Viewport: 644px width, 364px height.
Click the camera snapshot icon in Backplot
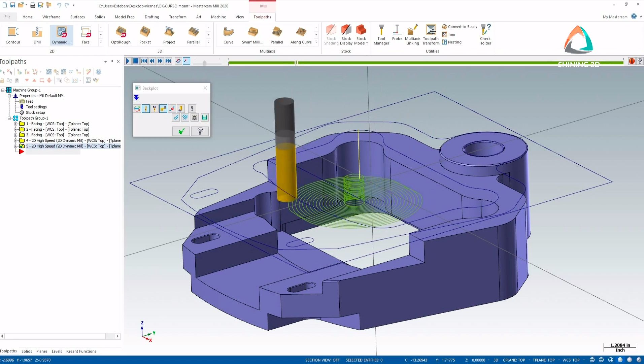[x=195, y=118]
